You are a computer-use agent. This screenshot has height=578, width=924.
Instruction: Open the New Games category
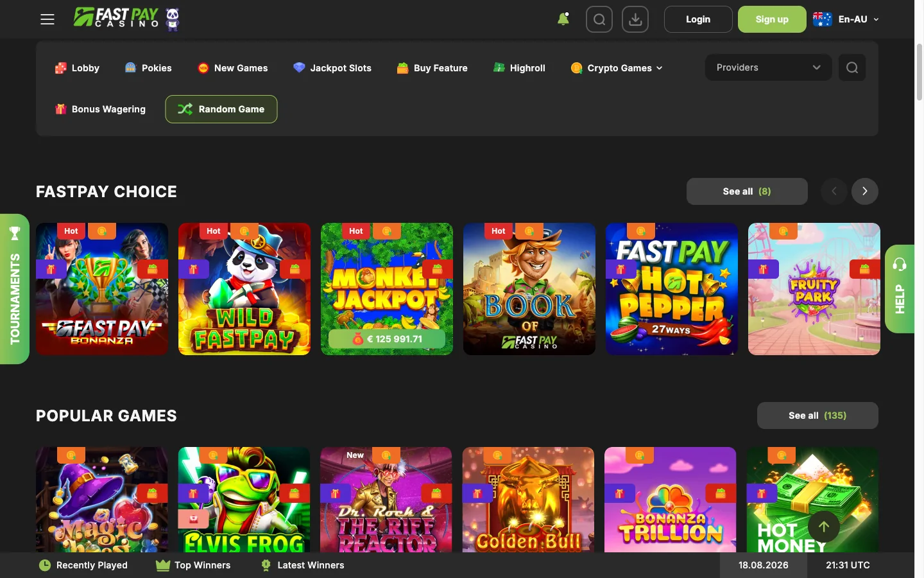tap(232, 68)
